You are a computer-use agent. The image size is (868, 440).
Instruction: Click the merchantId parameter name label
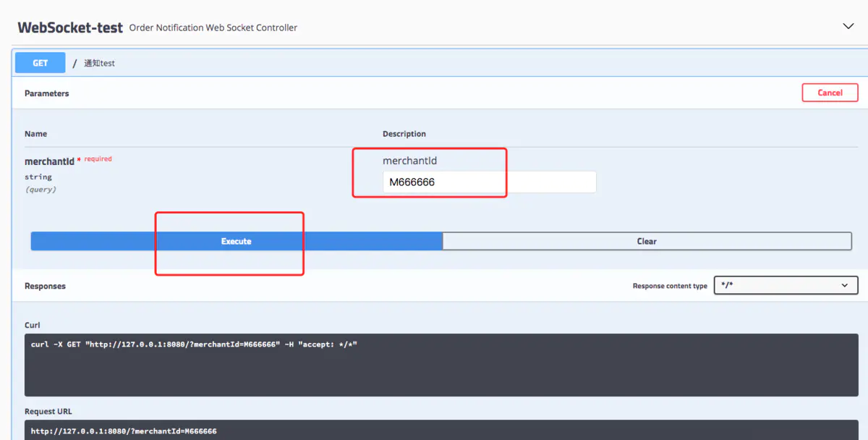click(49, 161)
